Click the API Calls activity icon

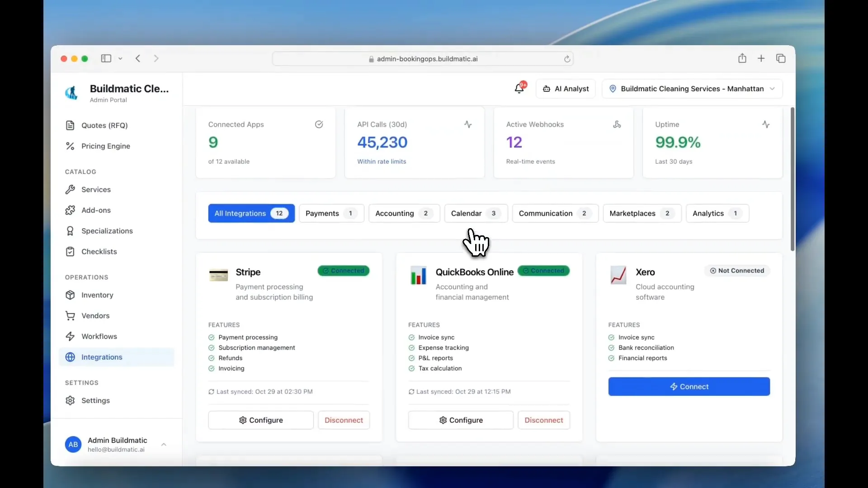pyautogui.click(x=468, y=124)
